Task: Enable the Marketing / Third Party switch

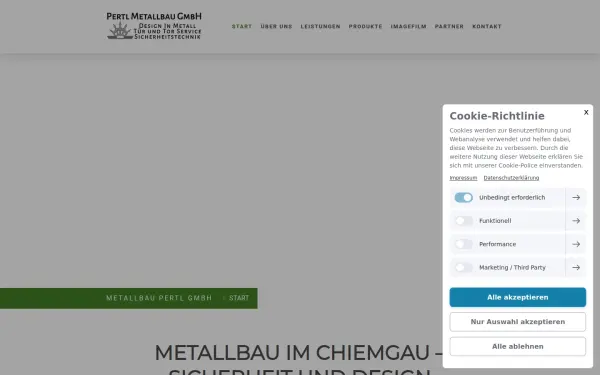Action: (463, 267)
